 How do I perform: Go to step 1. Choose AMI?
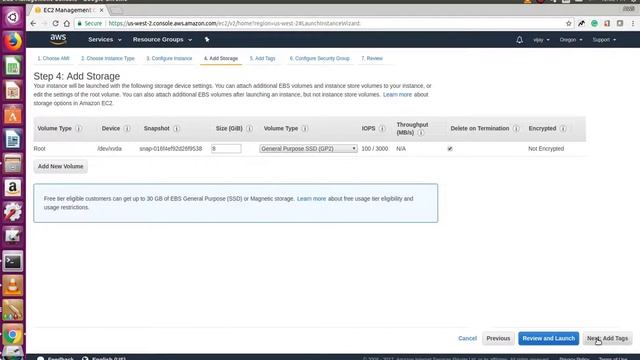53,58
